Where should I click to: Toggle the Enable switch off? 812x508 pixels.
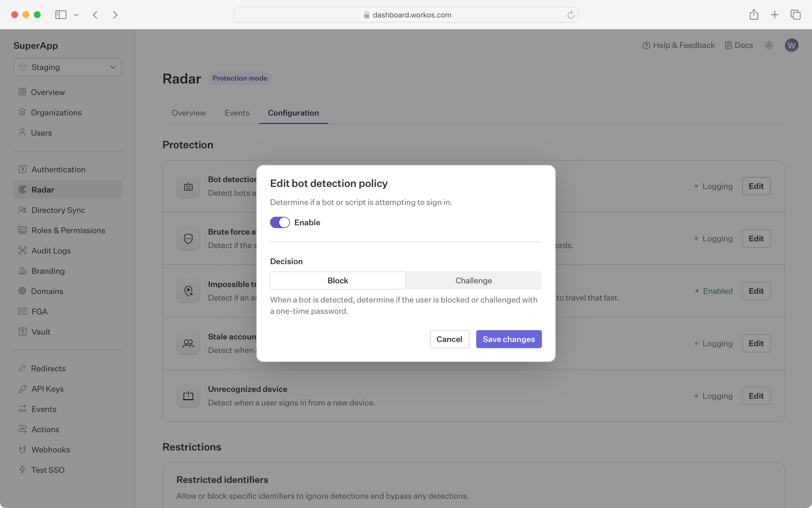point(279,222)
